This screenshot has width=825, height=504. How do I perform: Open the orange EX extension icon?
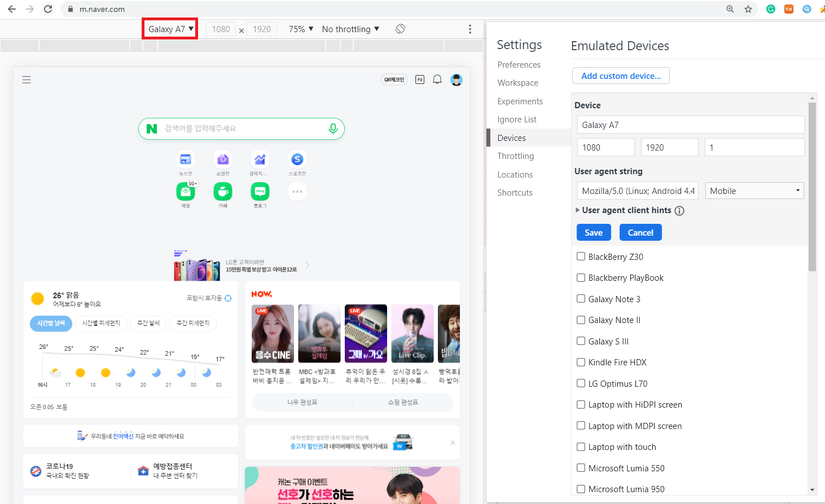(x=789, y=9)
